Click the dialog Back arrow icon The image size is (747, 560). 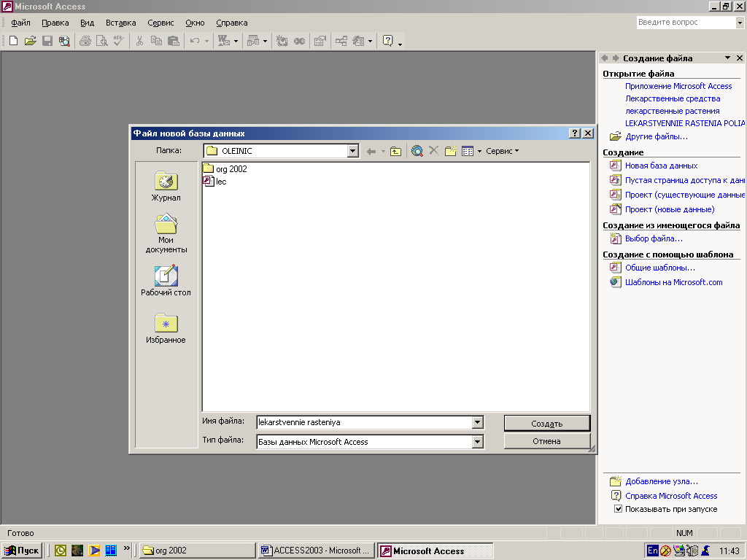(x=371, y=152)
